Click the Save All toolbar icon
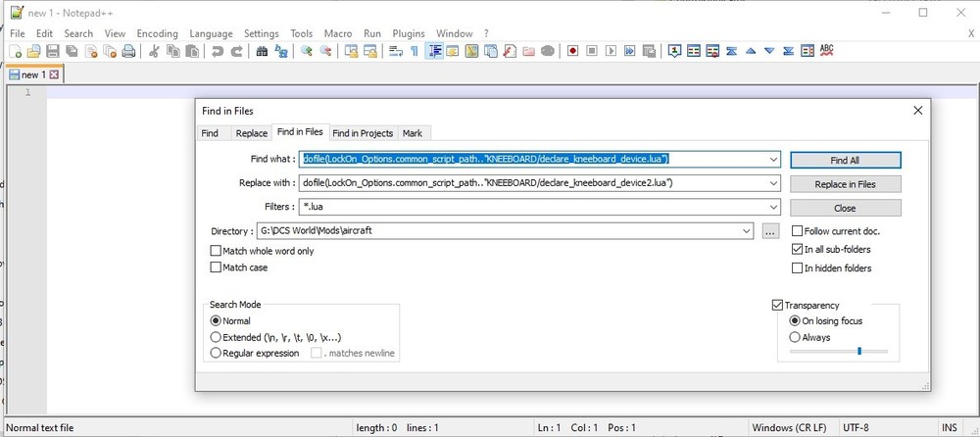Screen dimensions: 980x437 72,51
